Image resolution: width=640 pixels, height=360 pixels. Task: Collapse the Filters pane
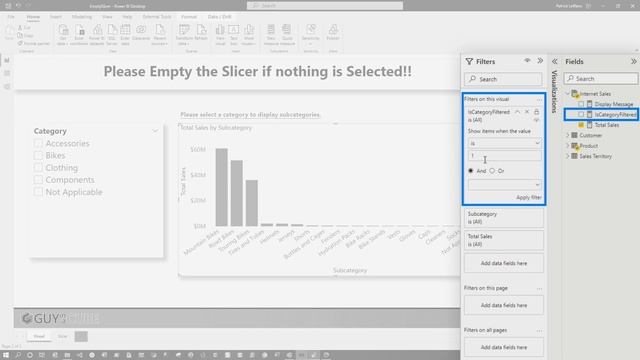coord(540,61)
